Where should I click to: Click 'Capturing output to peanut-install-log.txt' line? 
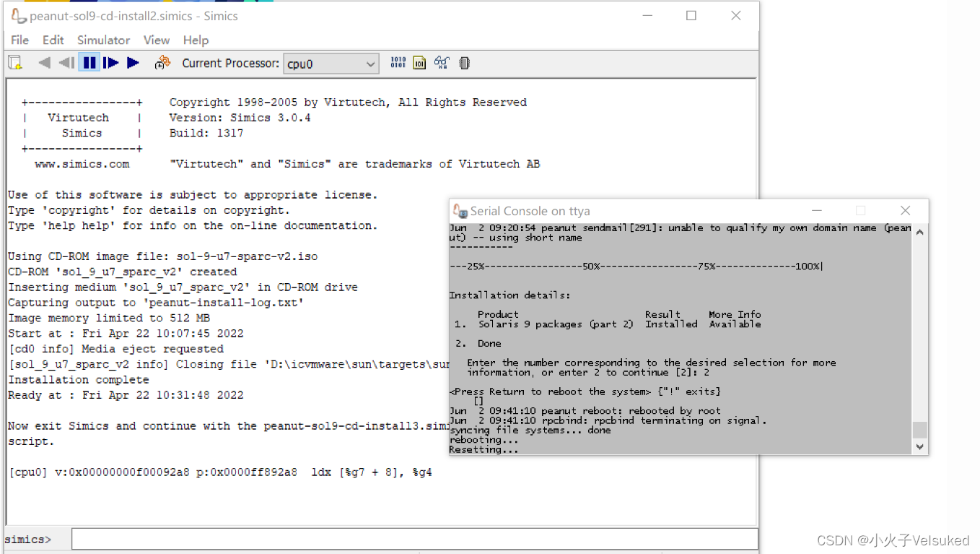pyautogui.click(x=156, y=303)
